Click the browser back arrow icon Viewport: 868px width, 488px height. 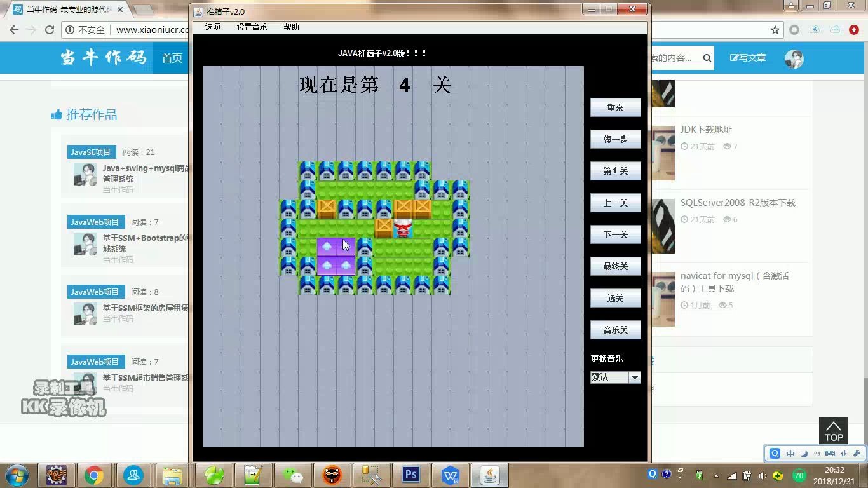pyautogui.click(x=14, y=29)
